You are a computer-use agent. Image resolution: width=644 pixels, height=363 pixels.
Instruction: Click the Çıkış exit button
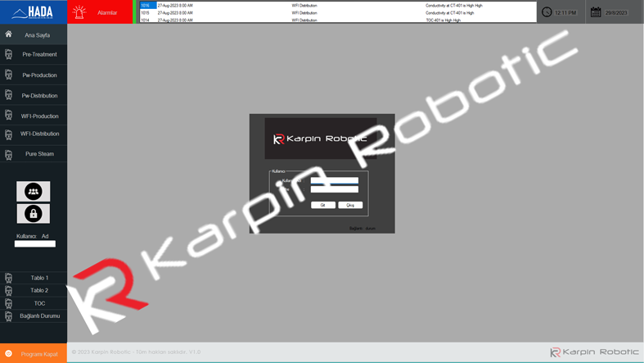pos(350,205)
